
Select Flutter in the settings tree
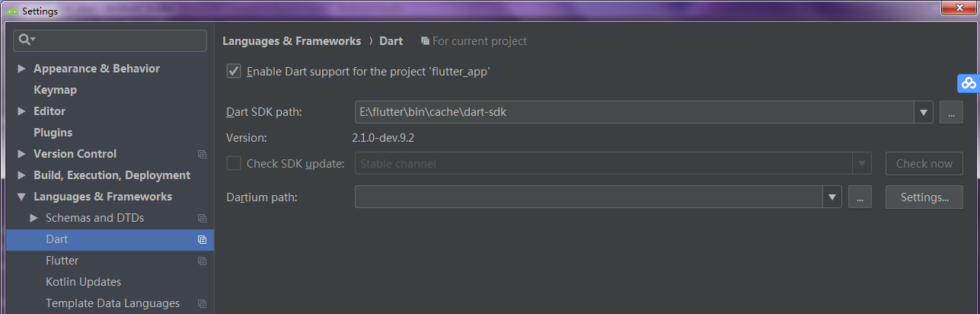click(x=62, y=261)
